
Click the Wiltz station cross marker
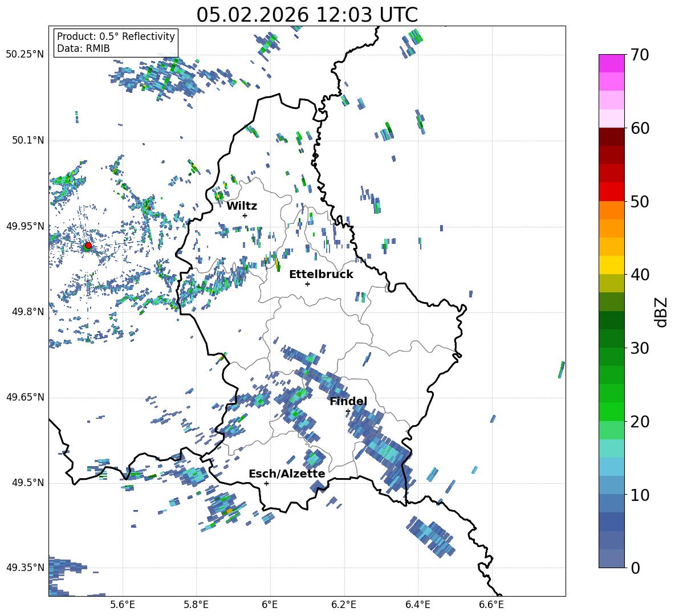[245, 215]
